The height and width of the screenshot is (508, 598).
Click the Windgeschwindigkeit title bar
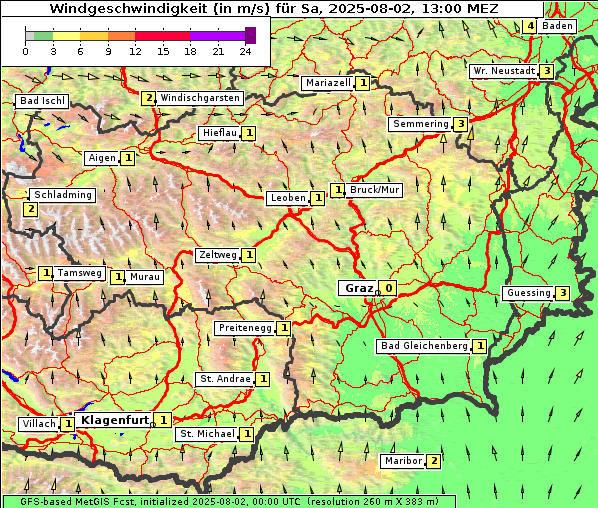272,8
